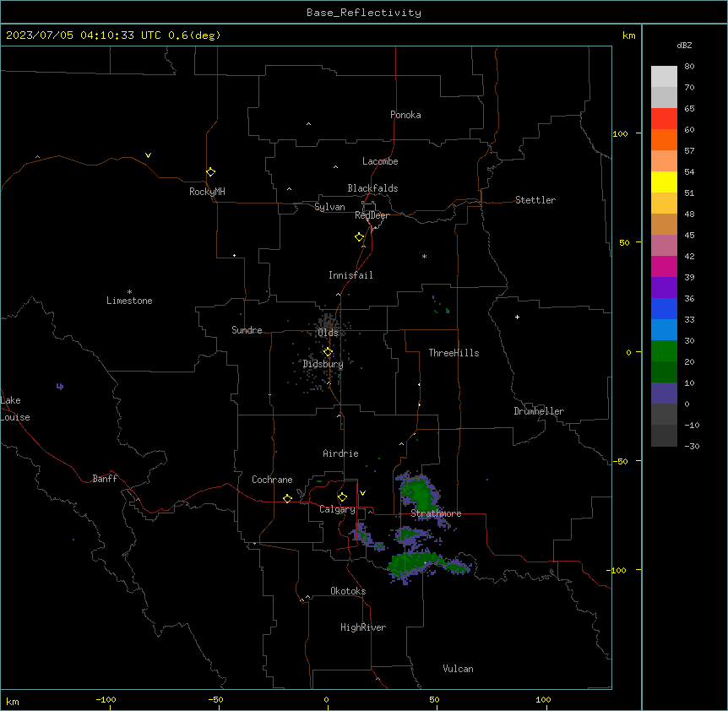Click the Cochrane label
The width and height of the screenshot is (728, 711).
[x=272, y=480]
